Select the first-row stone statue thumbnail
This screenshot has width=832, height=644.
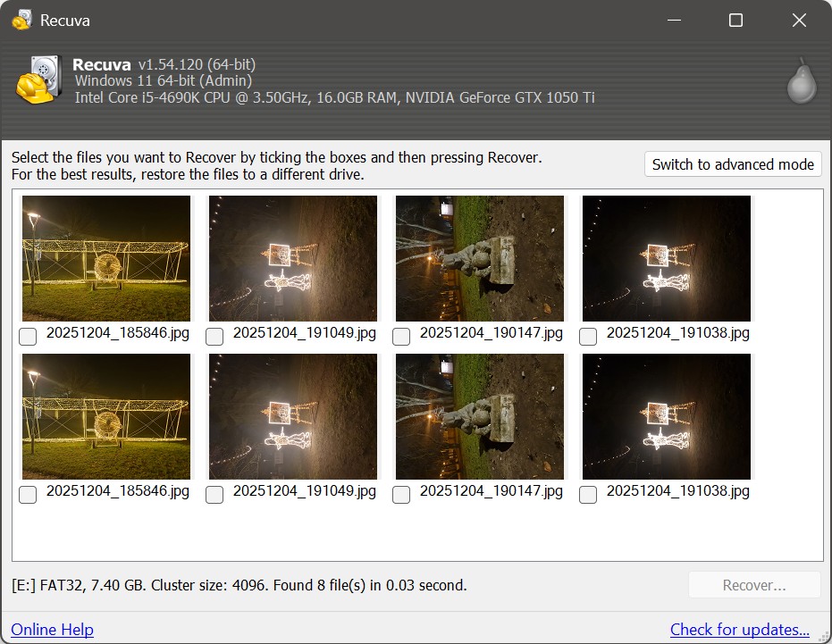coord(480,258)
